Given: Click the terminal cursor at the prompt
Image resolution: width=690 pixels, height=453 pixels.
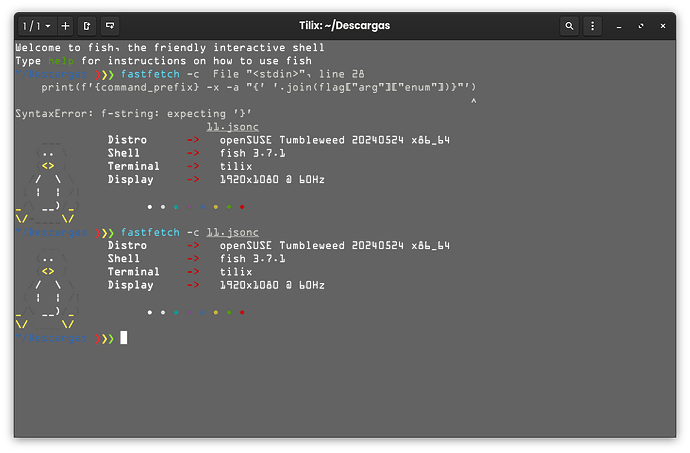Looking at the screenshot, I should click(x=124, y=338).
